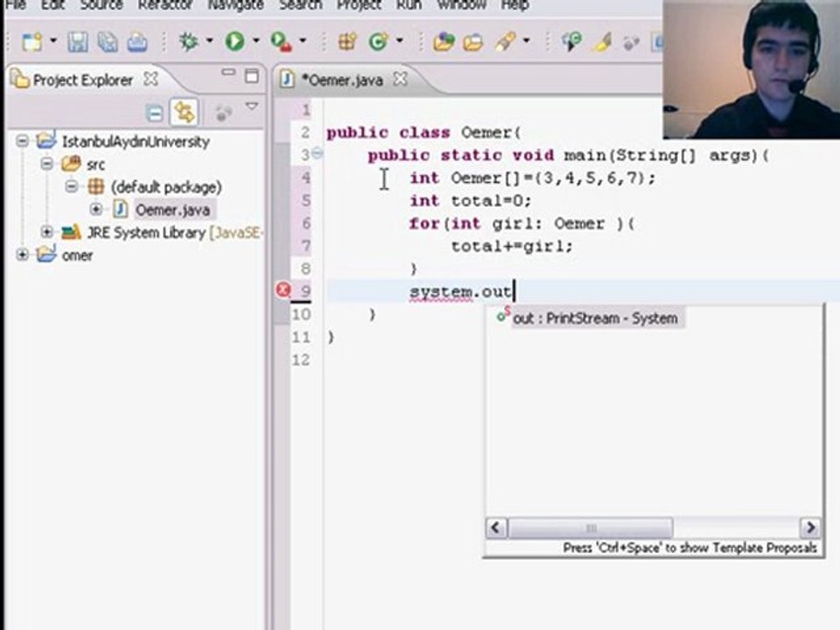Viewport: 840px width, 630px height.
Task: Click Collapse All in Project Explorer
Action: (154, 113)
